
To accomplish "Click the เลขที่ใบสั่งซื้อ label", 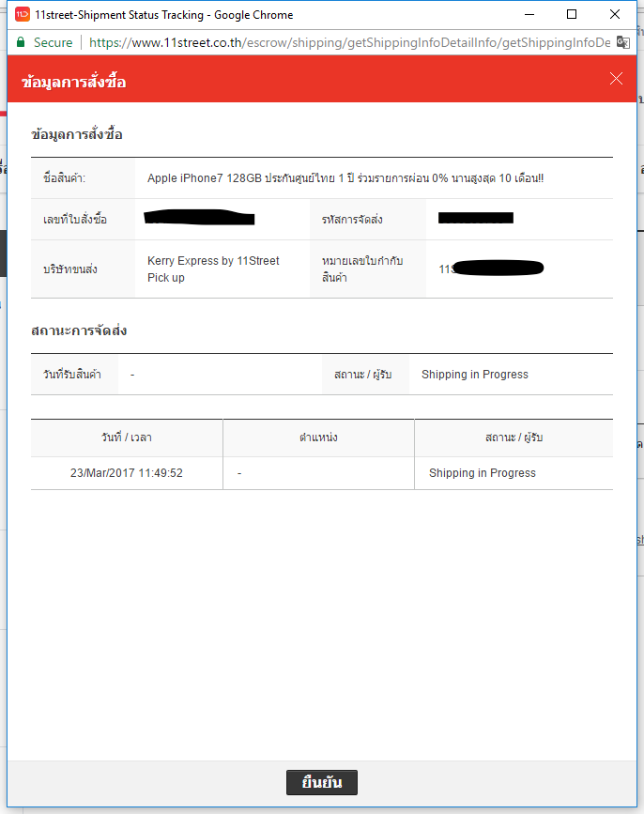I will click(x=75, y=220).
